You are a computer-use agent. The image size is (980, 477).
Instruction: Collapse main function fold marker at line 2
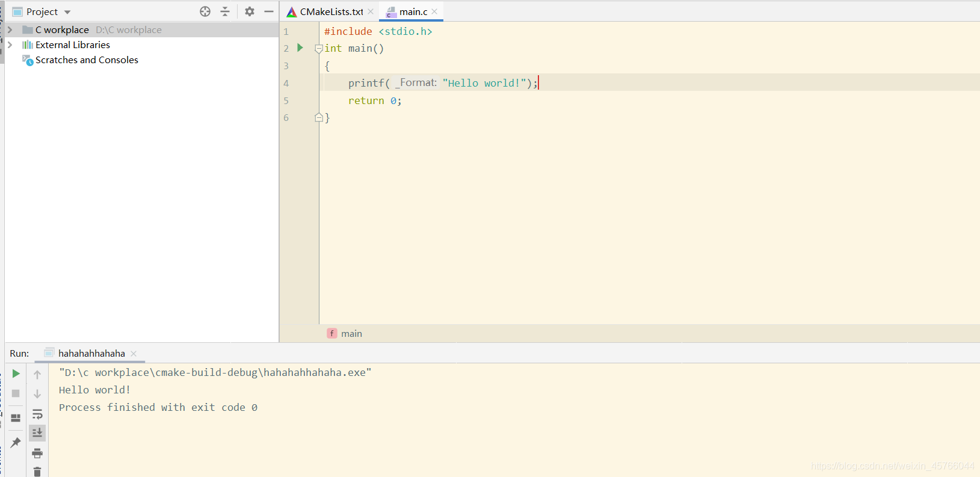pos(319,49)
